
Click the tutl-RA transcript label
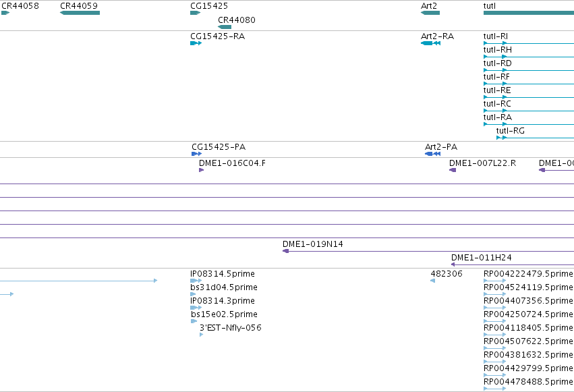point(498,117)
